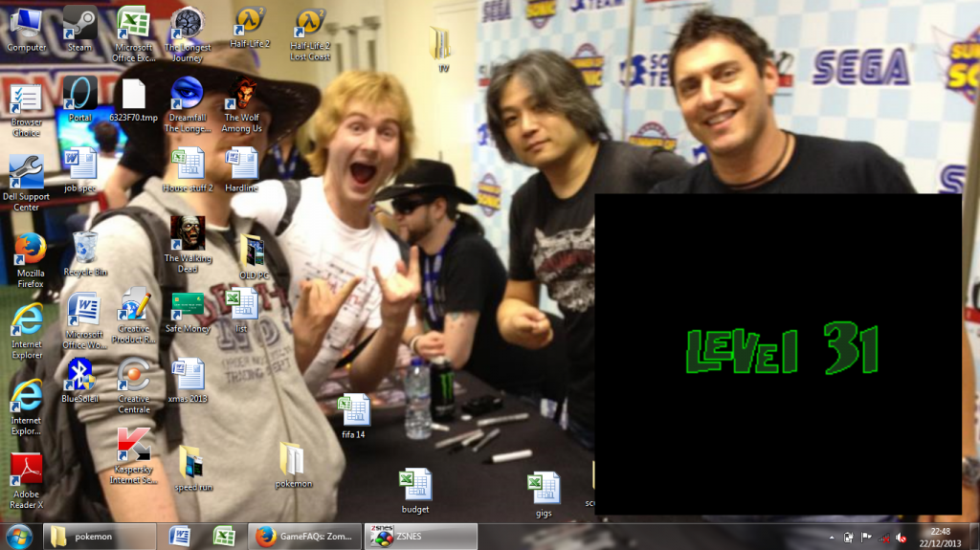Switch to the GameFAQs Firefox taskbar window
Viewport: 980px width, 550px height.
pyautogui.click(x=306, y=537)
